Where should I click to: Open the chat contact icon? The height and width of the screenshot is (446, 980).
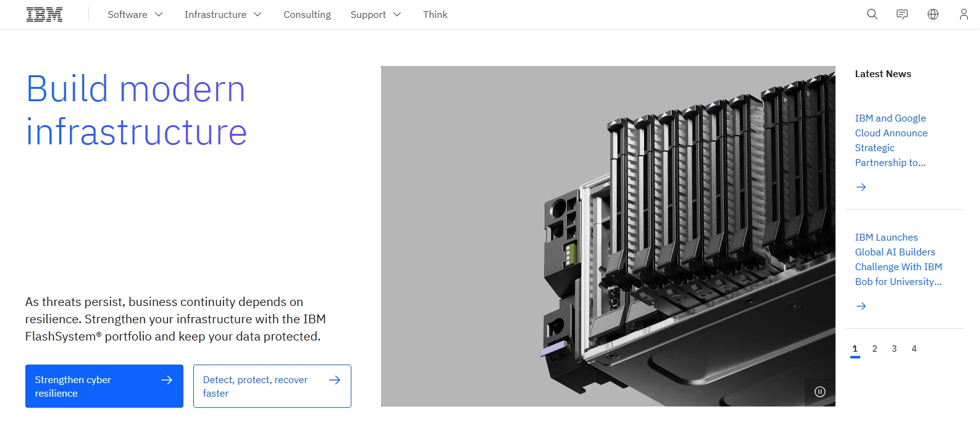[x=902, y=14]
